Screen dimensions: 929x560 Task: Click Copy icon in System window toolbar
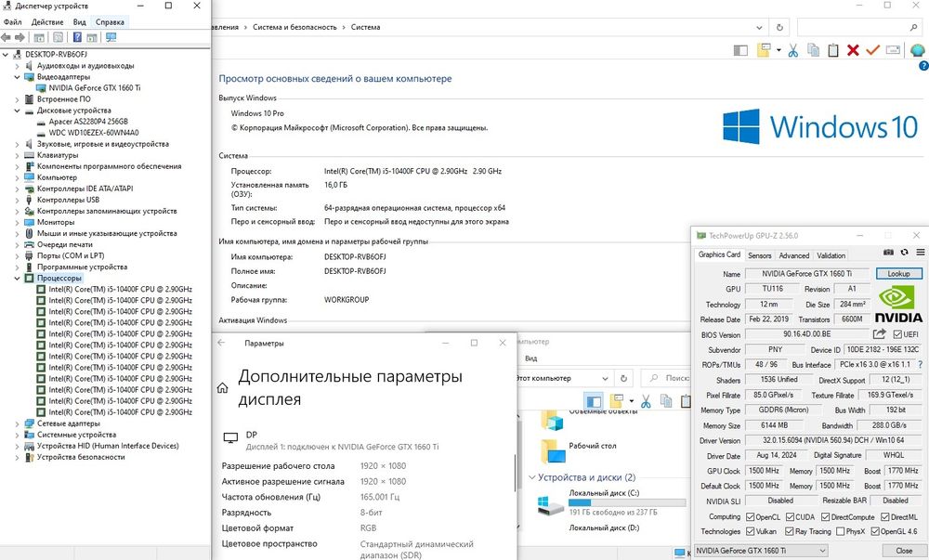coord(814,51)
